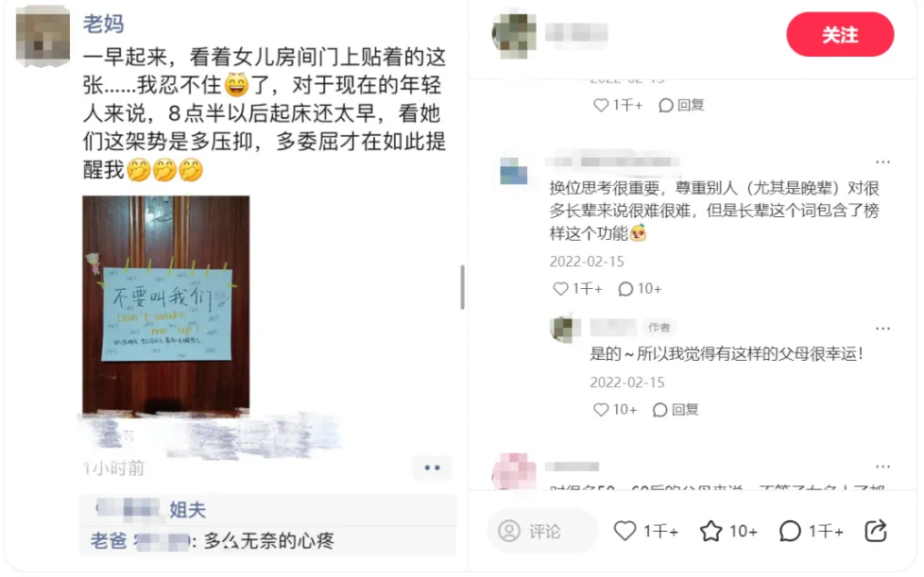Viewport: 924px width, 577px height.
Task: Open the three-dot menu on author's reply
Action: (x=882, y=329)
